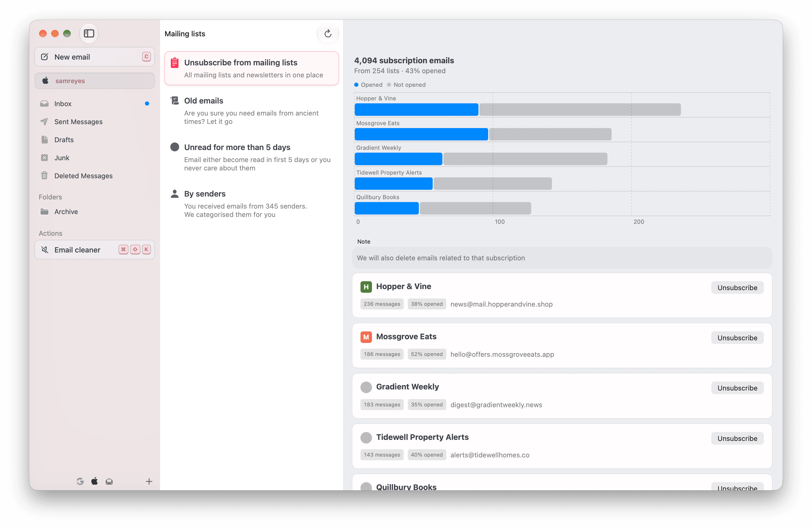Image resolution: width=812 pixels, height=529 pixels.
Task: Open the Inbox folder
Action: coord(94,103)
